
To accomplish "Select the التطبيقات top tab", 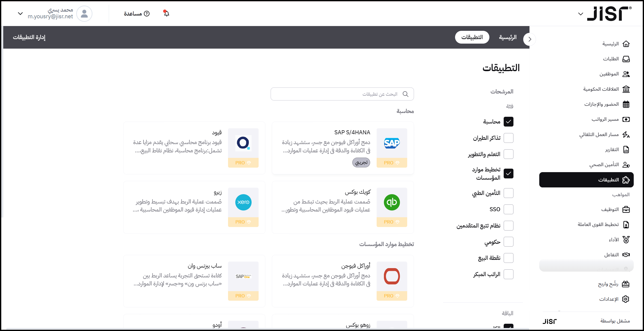I will pyautogui.click(x=472, y=37).
